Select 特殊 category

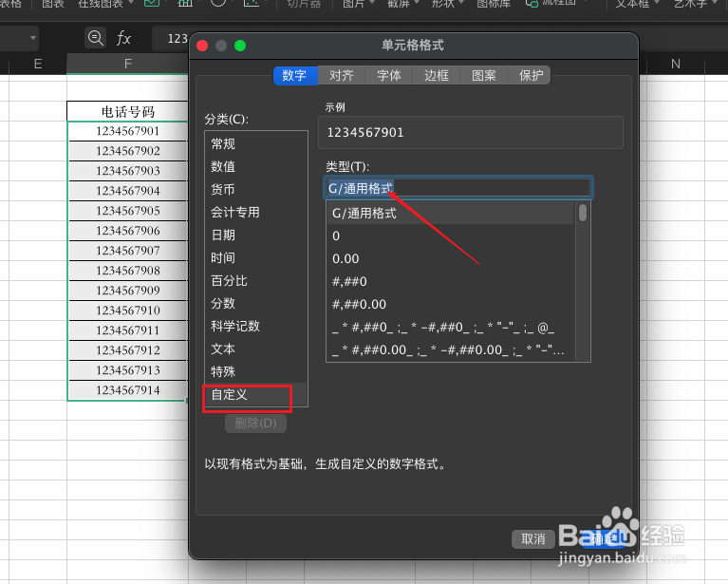[255, 371]
